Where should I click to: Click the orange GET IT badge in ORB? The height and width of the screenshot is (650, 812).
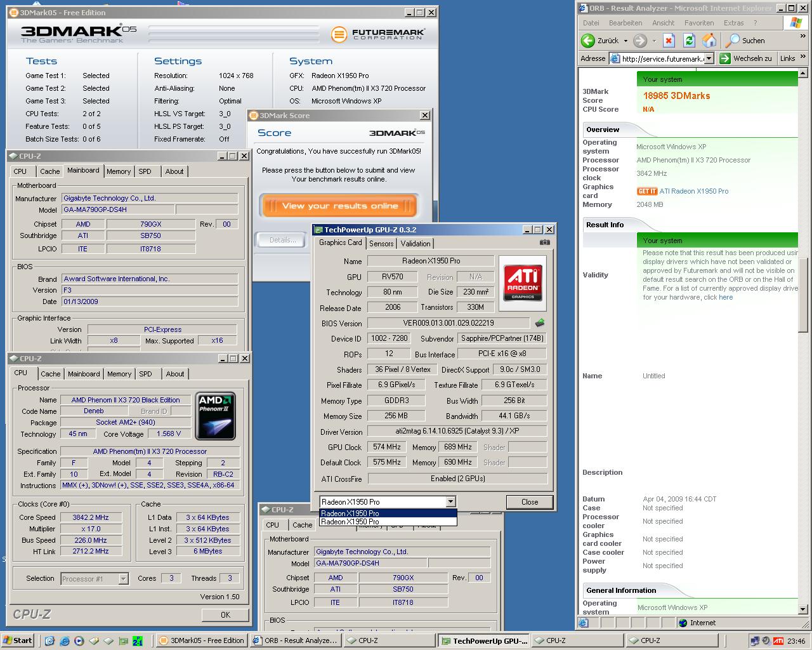[x=646, y=191]
